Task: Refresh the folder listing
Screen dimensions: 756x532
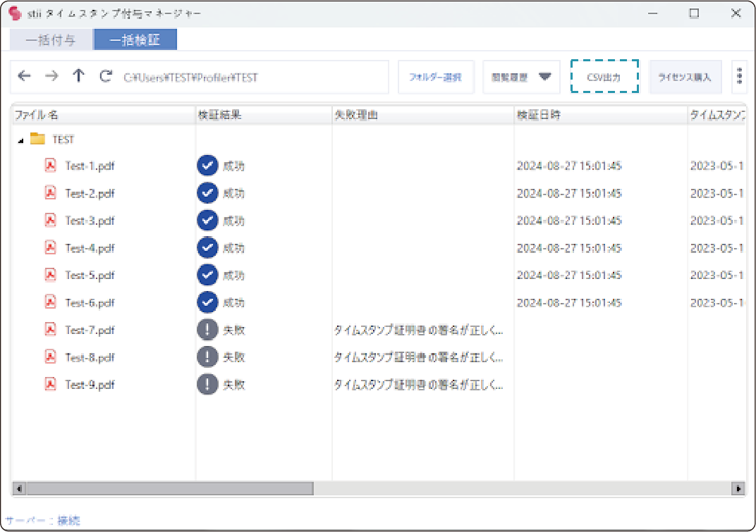Action: (x=106, y=77)
